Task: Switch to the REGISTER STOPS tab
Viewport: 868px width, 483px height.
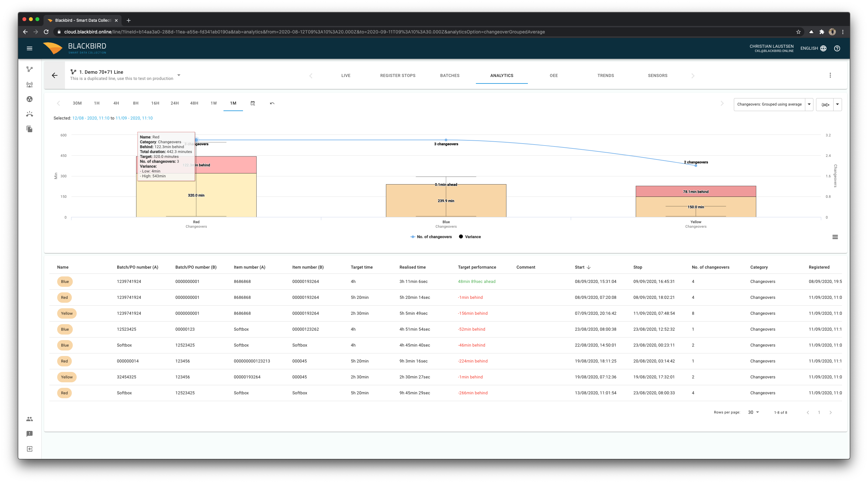Action: [398, 75]
